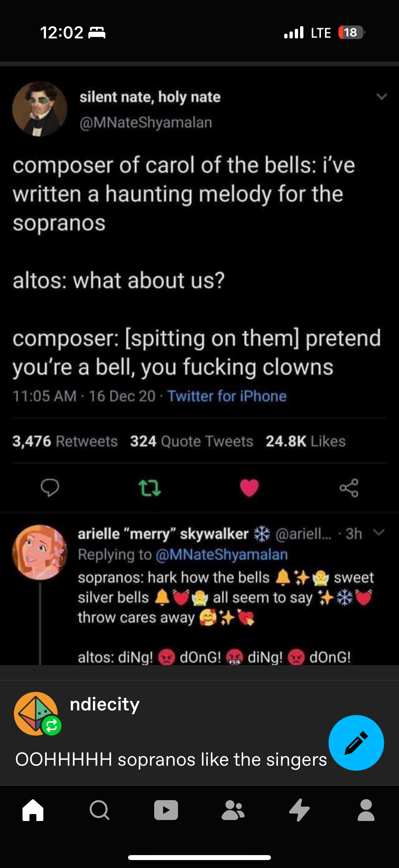Tap the Twitter for iPhone link
The width and height of the screenshot is (399, 868).
point(227,396)
